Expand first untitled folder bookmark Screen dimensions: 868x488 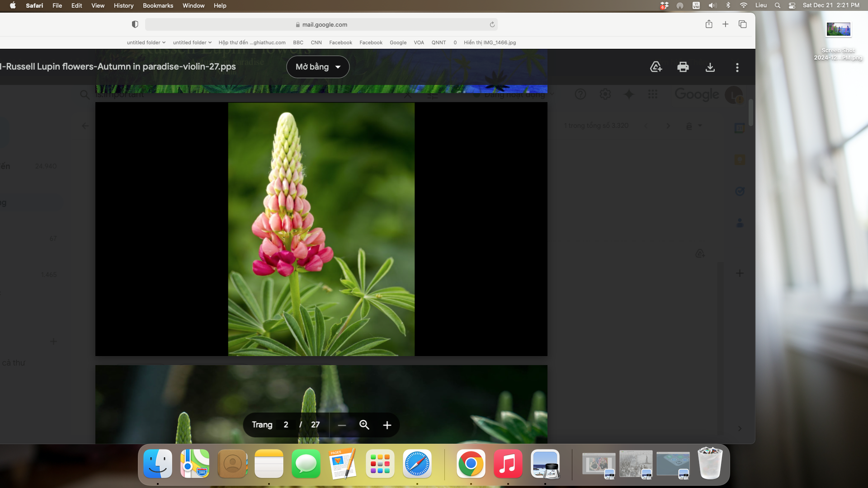coord(146,42)
